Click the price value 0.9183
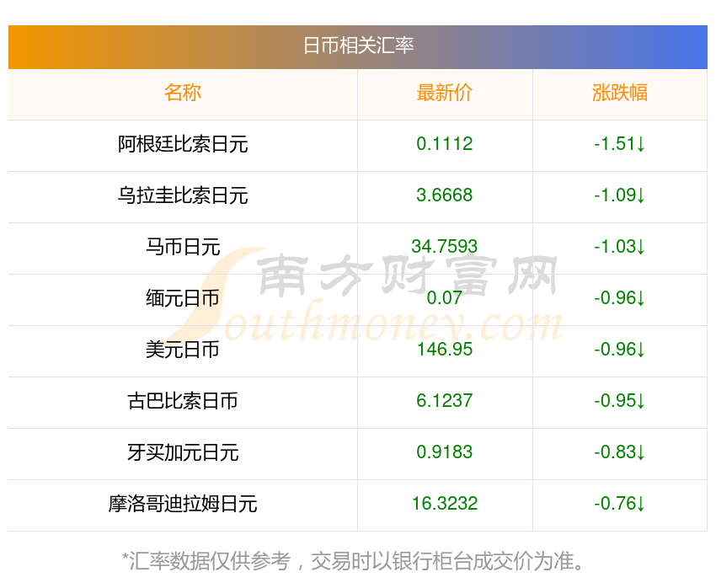This screenshot has width=716, height=588. (x=444, y=452)
